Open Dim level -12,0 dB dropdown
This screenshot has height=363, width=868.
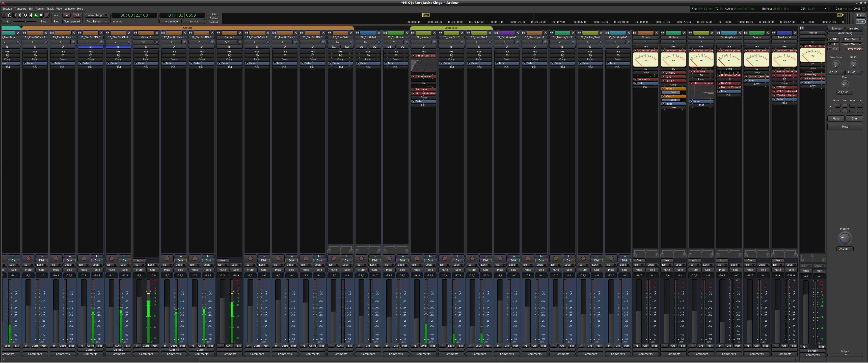pyautogui.click(x=845, y=92)
